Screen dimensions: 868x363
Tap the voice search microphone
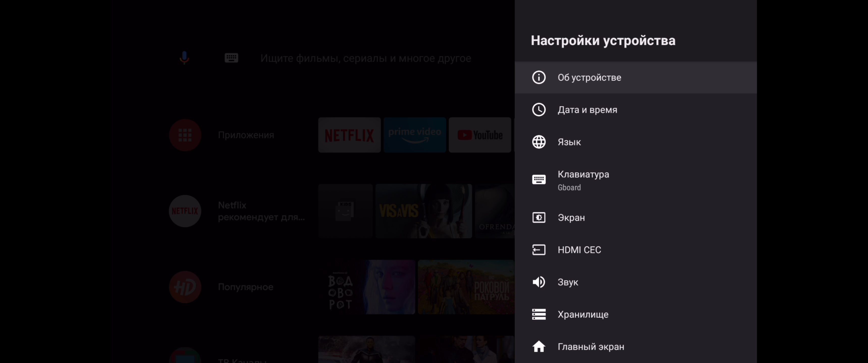184,58
